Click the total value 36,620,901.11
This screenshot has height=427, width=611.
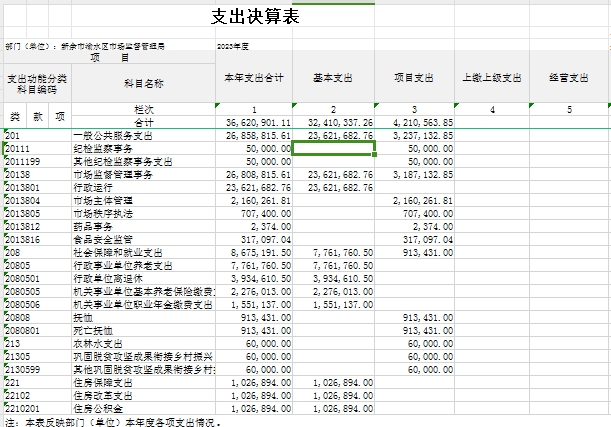pos(253,122)
